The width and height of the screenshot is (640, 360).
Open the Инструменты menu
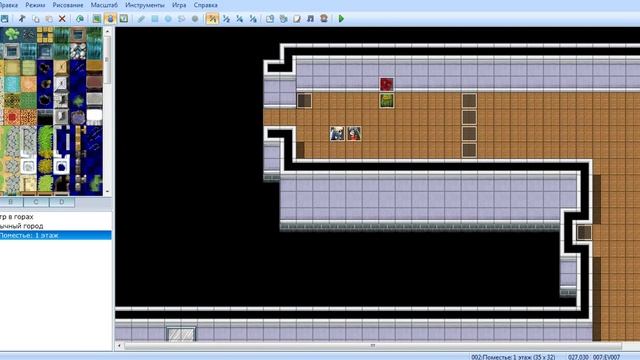coord(145,5)
